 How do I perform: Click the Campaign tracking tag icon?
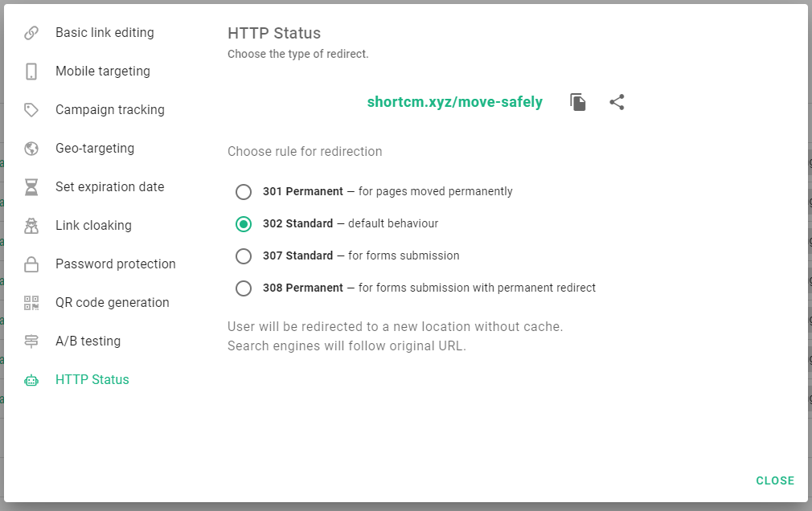pyautogui.click(x=31, y=109)
